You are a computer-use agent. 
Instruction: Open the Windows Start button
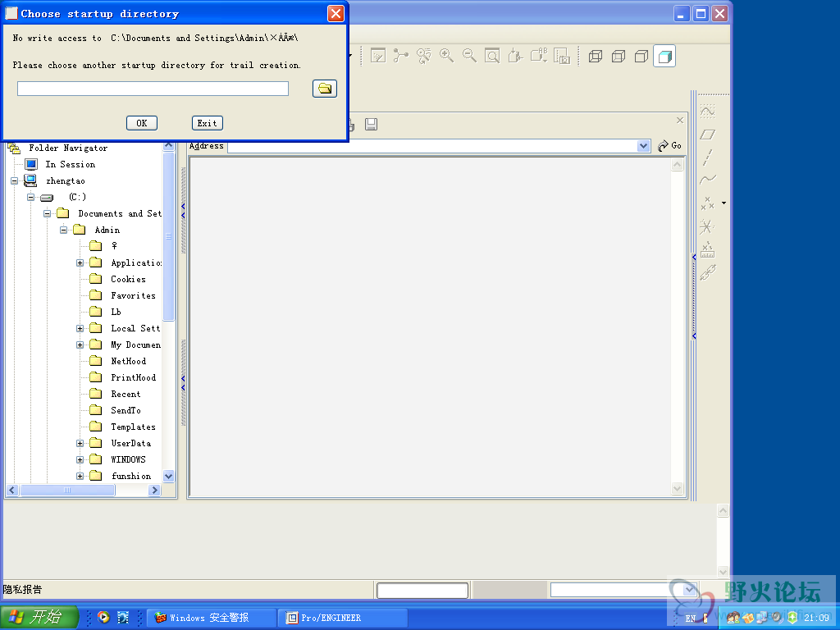tap(39, 618)
